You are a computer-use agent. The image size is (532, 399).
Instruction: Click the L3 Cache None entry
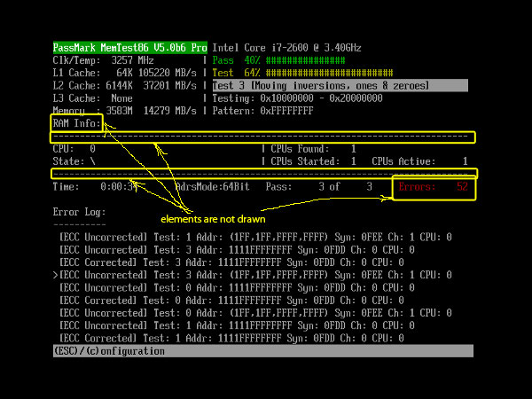tap(92, 98)
